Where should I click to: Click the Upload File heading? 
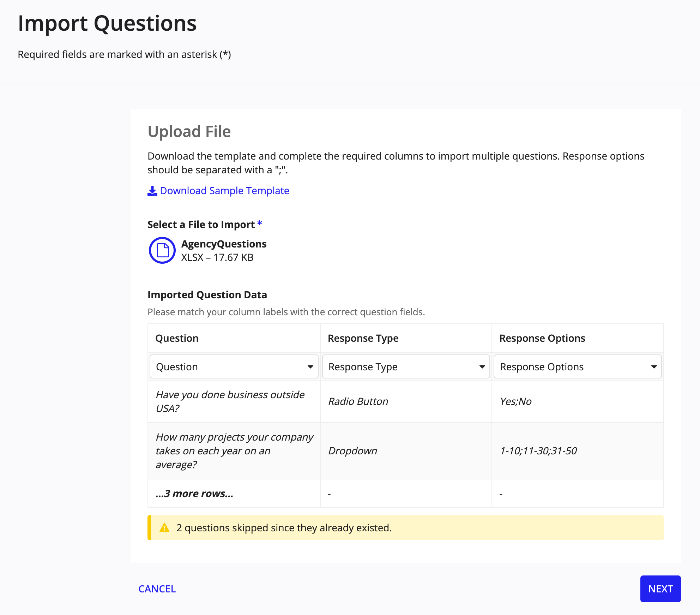click(189, 131)
